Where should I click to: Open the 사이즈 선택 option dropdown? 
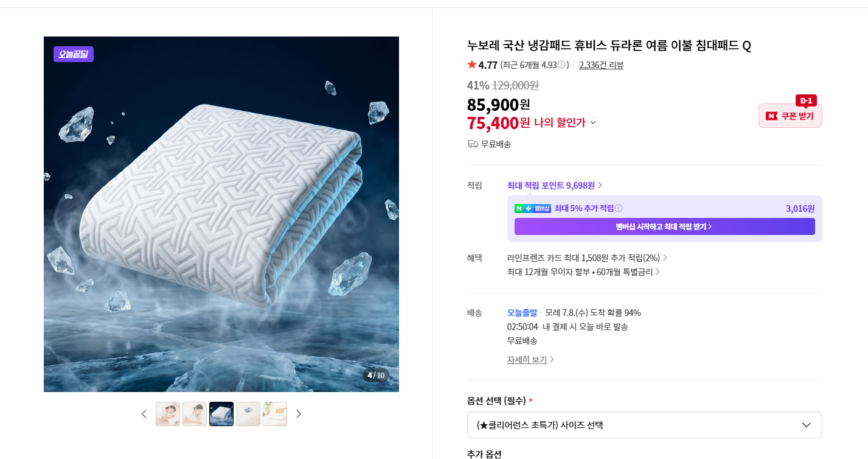point(644,425)
